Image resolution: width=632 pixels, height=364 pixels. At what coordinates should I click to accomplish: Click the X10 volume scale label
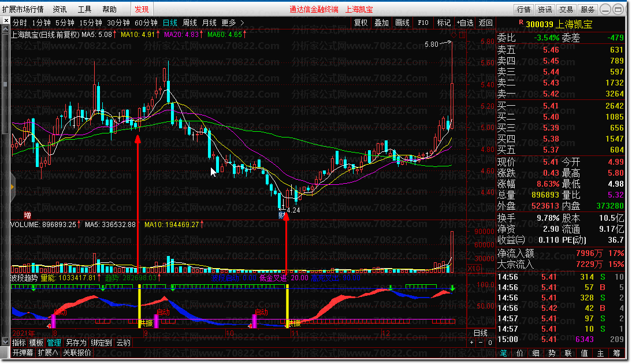click(x=474, y=269)
